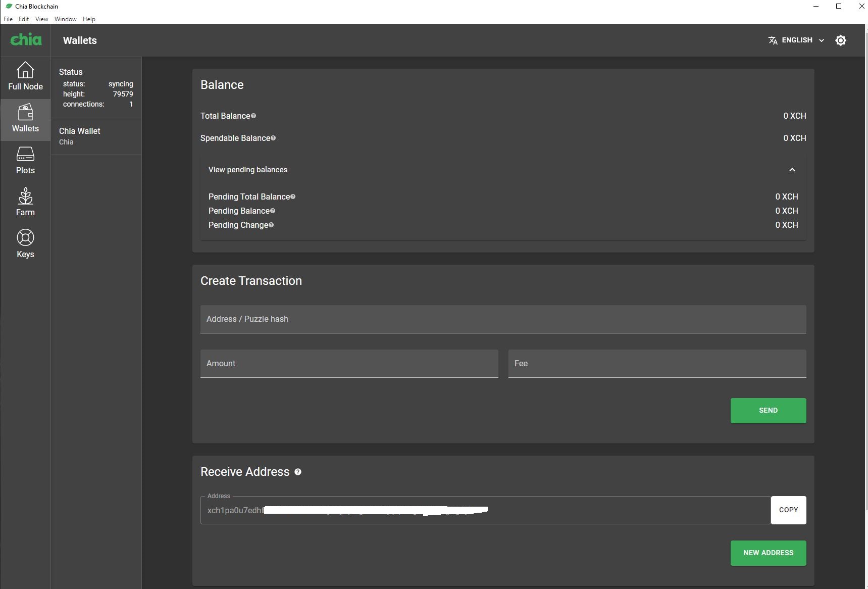Open the Plots panel
The height and width of the screenshot is (589, 868).
25,161
